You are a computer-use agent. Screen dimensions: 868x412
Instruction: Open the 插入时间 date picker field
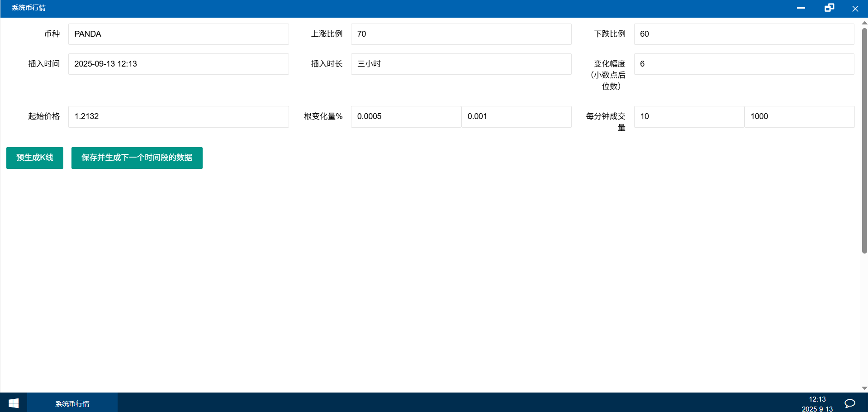point(178,64)
